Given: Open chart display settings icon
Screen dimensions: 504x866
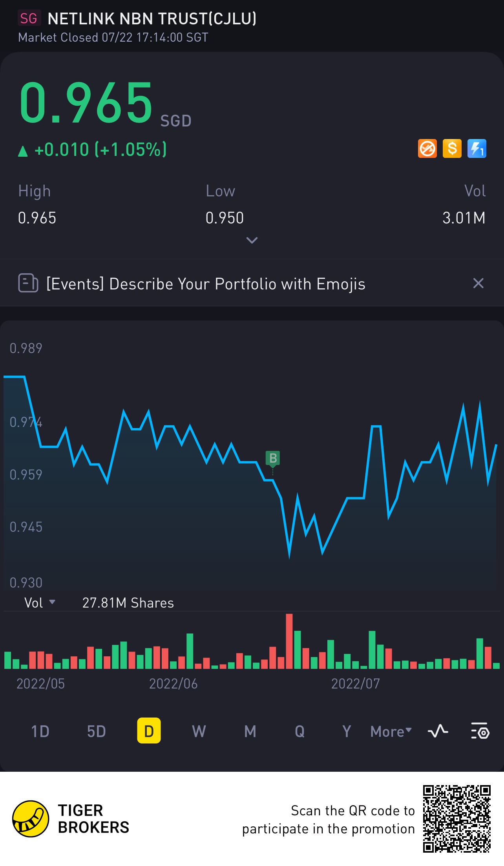Looking at the screenshot, I should tap(480, 731).
